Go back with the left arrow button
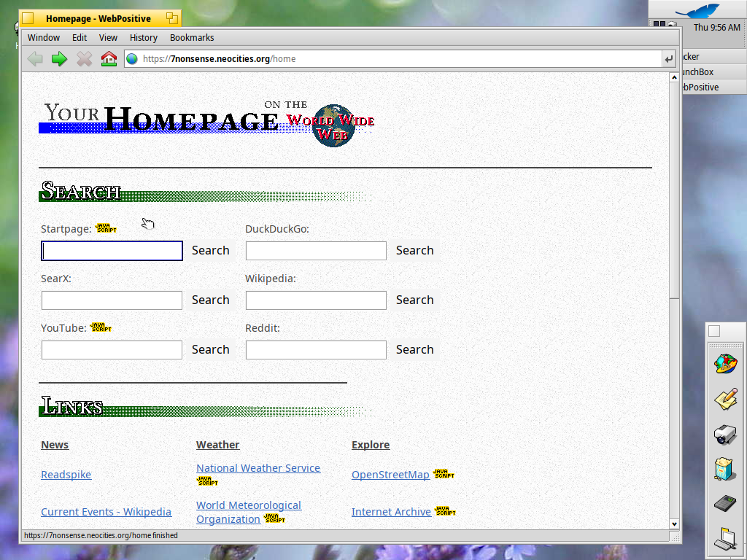This screenshot has width=747, height=560. tap(35, 59)
